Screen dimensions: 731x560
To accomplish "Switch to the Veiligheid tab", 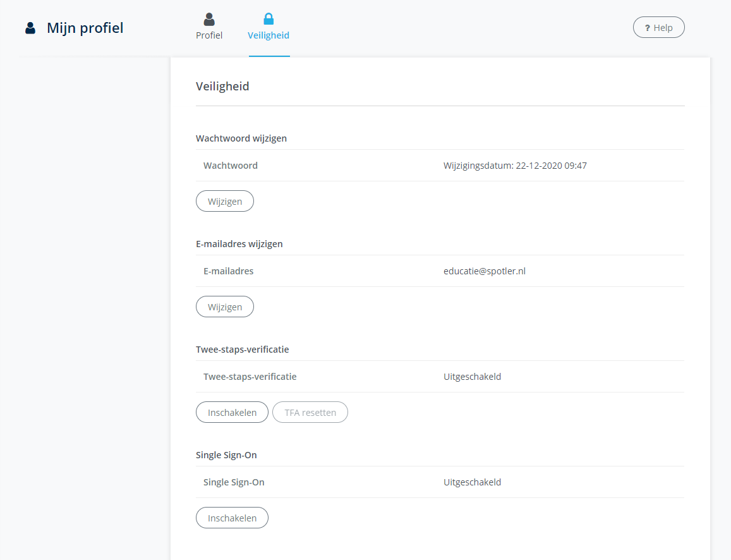I will pyautogui.click(x=269, y=27).
